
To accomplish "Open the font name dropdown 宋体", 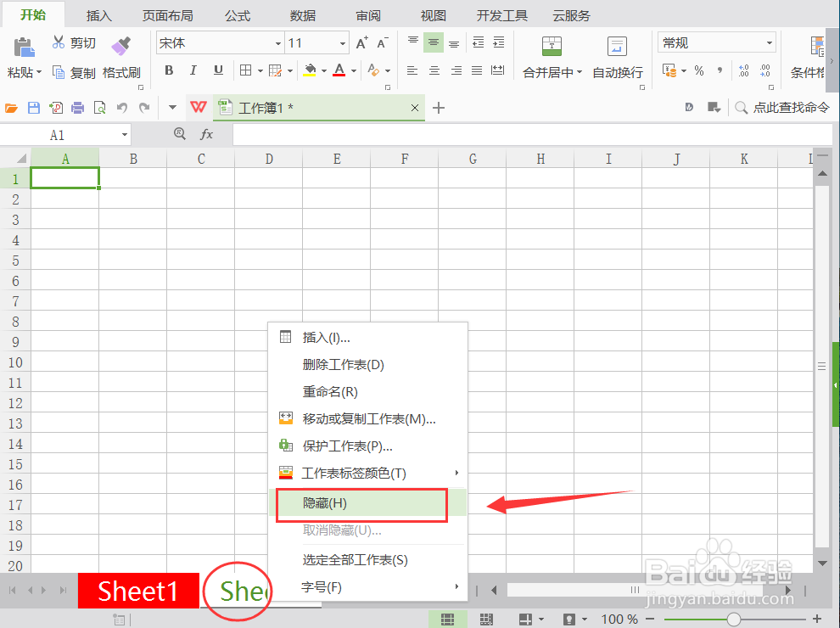I will (278, 43).
